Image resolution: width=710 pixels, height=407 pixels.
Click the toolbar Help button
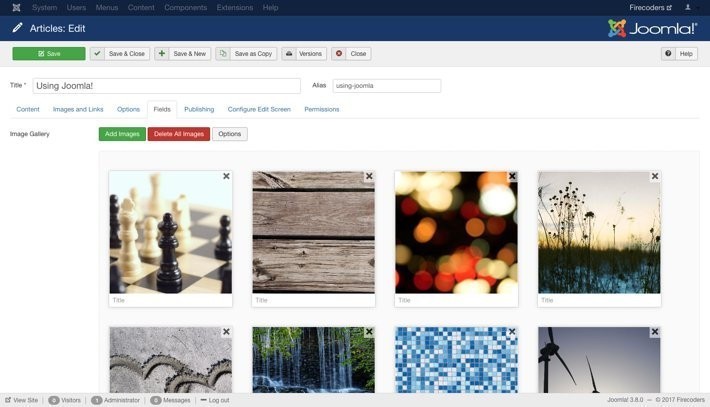point(679,53)
